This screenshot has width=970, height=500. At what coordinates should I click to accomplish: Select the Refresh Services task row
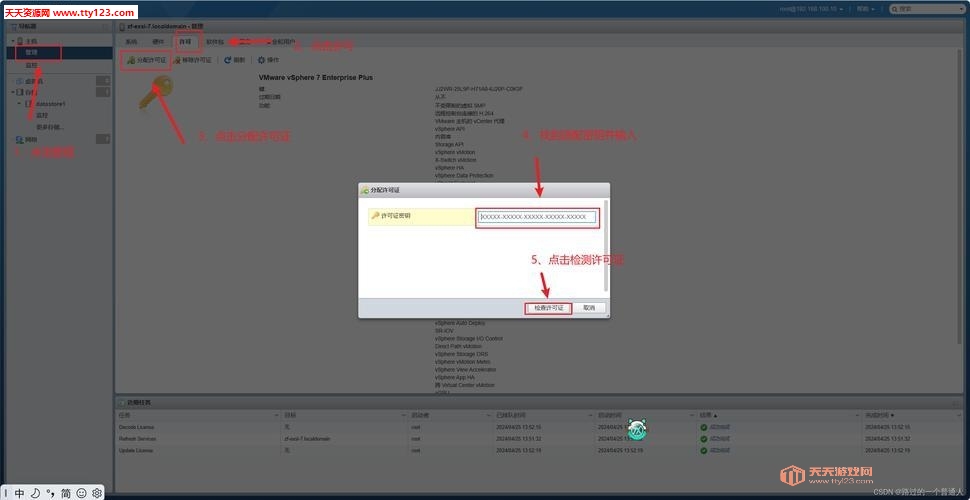click(540, 439)
